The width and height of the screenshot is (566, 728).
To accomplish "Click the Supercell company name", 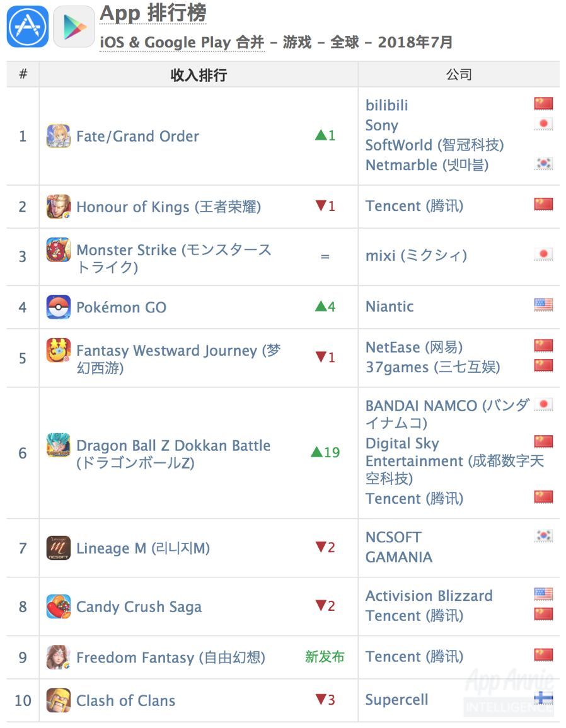I will point(396,700).
